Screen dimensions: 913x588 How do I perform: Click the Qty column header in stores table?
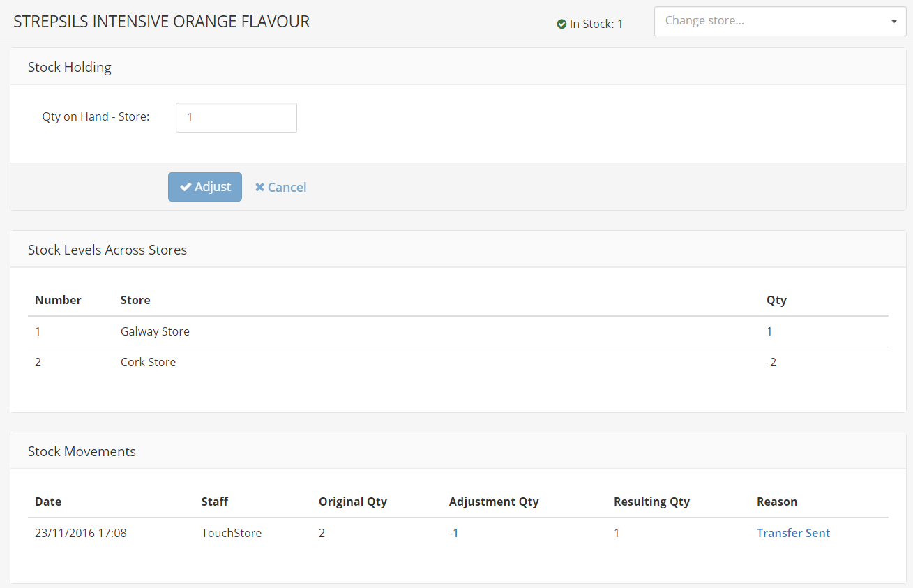tap(776, 300)
